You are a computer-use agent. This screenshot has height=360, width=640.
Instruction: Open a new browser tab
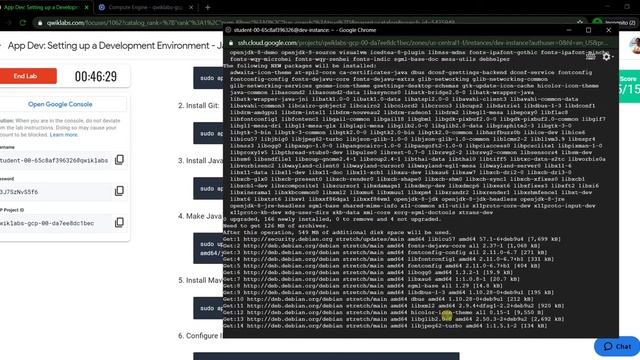tap(207, 7)
